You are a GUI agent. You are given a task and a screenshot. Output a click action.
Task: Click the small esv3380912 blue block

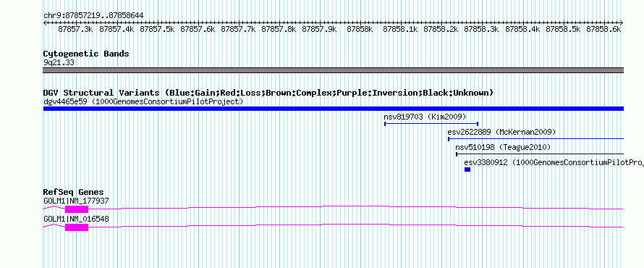coord(467,169)
